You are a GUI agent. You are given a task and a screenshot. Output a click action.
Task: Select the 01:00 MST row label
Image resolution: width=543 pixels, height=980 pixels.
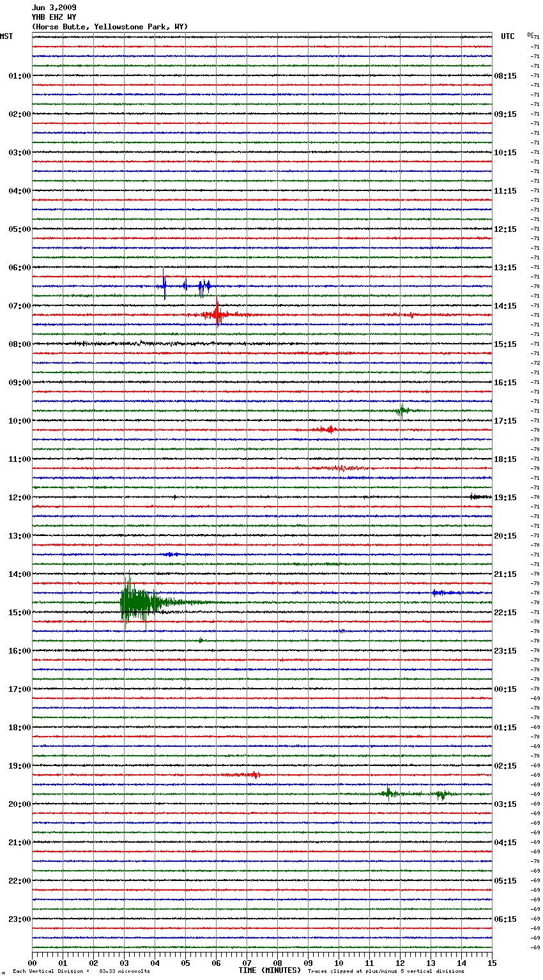pyautogui.click(x=19, y=76)
